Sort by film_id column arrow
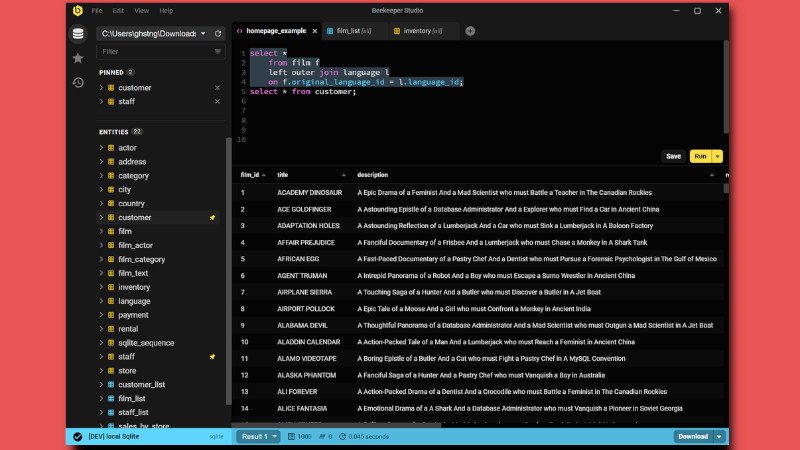Viewport: 800px width, 450px height. tap(264, 175)
